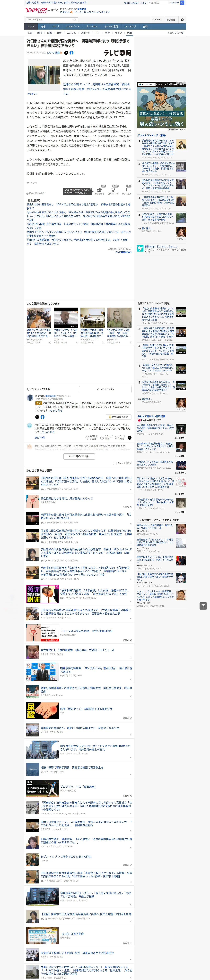Open related link 逮捕から58年でついに…袴田巌さんの無罪確定

click(97, 89)
